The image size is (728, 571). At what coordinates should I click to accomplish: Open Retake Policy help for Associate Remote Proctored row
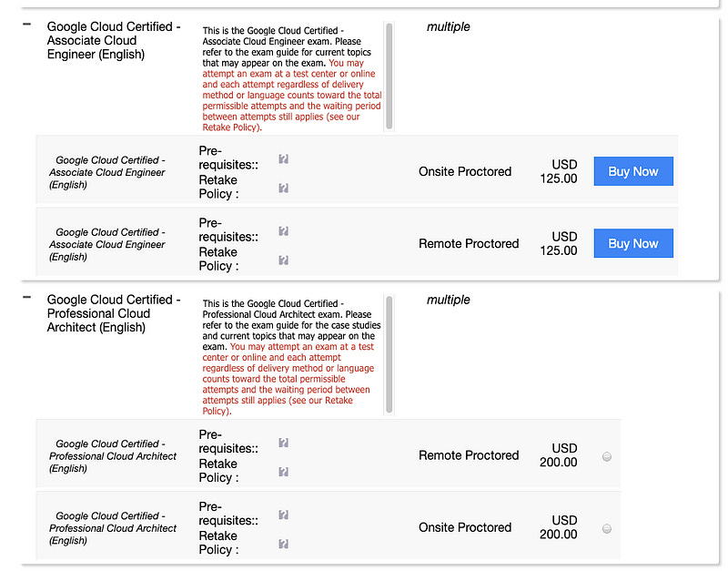283,260
